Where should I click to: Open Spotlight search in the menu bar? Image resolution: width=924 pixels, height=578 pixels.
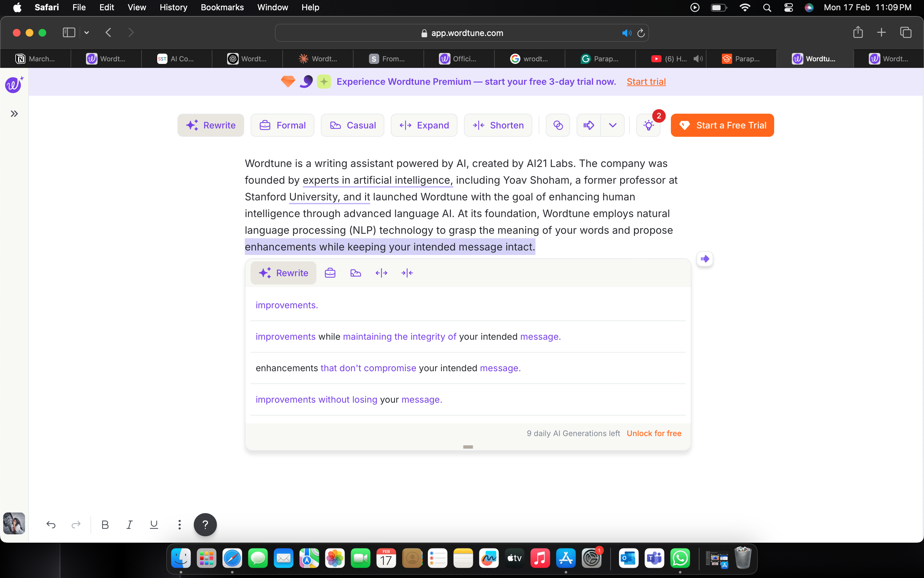pyautogui.click(x=767, y=7)
